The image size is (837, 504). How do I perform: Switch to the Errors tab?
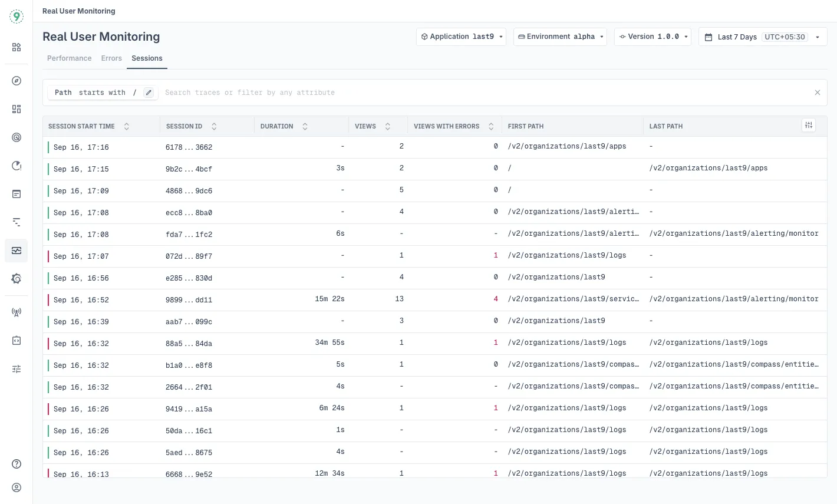pos(111,58)
